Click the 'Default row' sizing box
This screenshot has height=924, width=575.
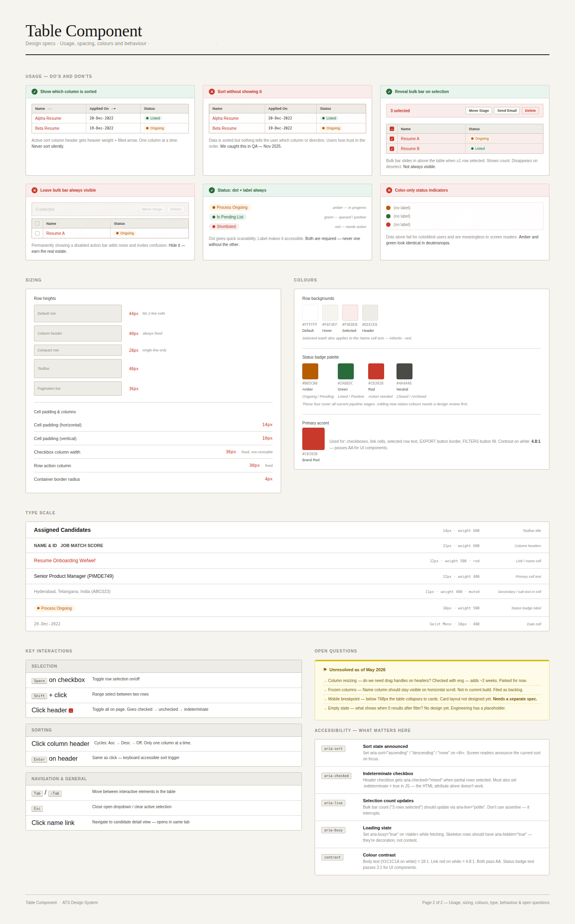(x=78, y=313)
